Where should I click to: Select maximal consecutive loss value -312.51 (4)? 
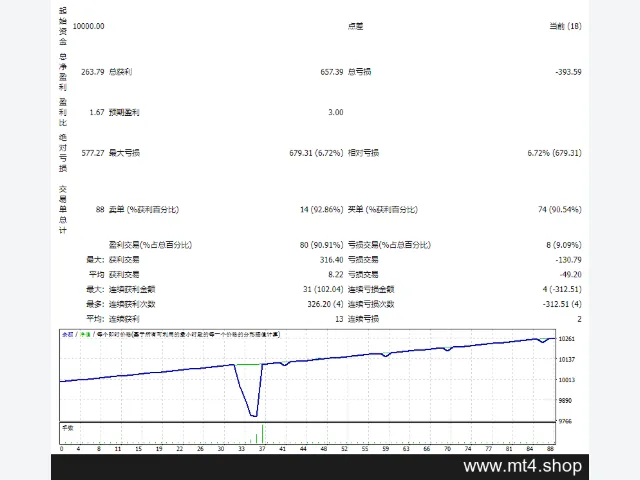click(562, 304)
